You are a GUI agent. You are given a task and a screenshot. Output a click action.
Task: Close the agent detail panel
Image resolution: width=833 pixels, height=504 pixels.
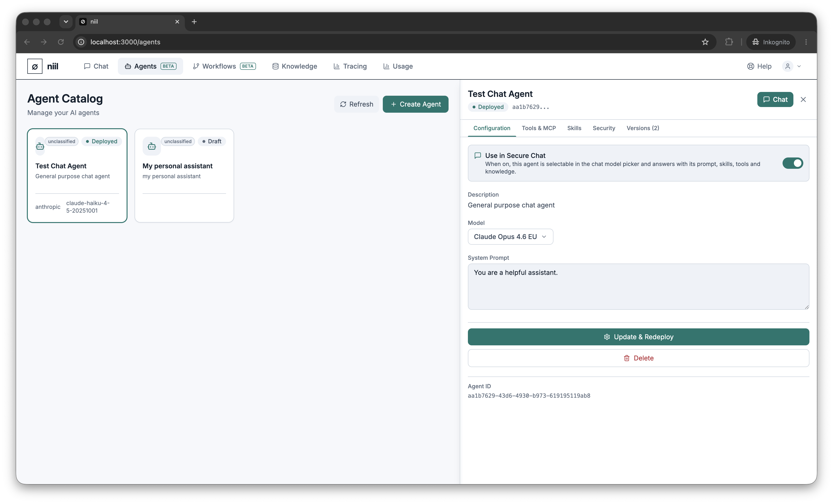click(803, 99)
